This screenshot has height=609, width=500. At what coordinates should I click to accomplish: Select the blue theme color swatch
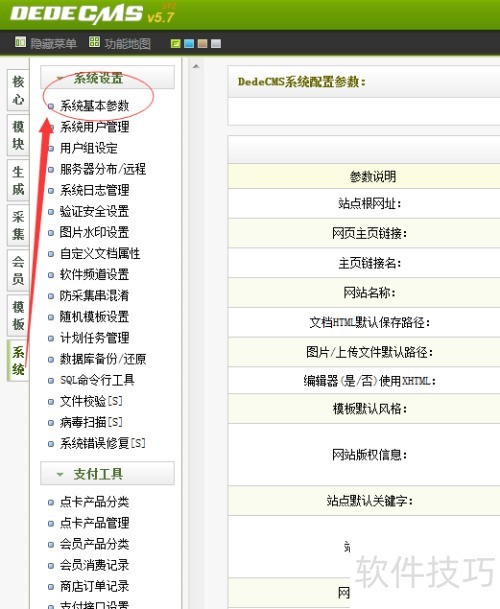(189, 44)
